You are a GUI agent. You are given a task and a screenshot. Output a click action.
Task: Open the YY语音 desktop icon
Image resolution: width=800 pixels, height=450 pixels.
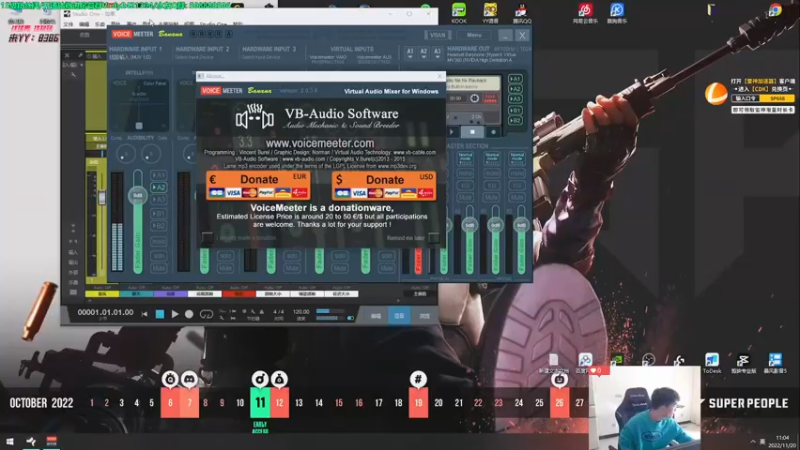[x=490, y=12]
